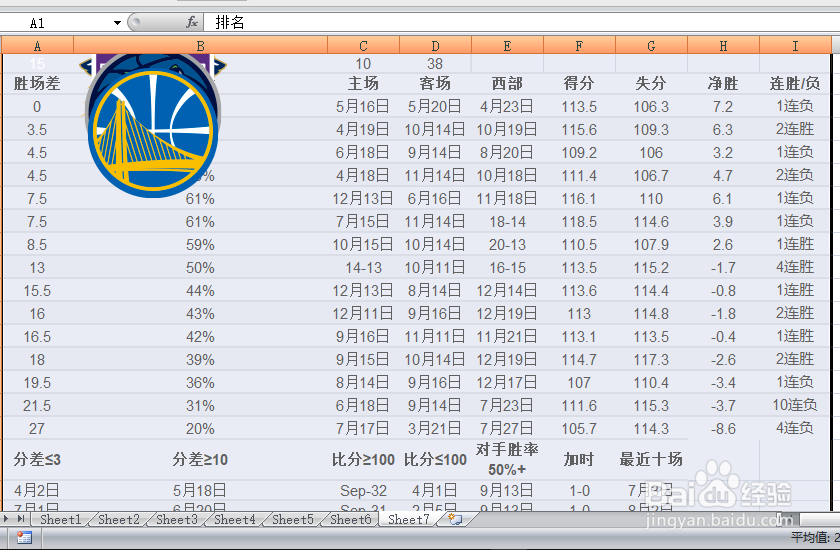The height and width of the screenshot is (550, 840).
Task: Select the score cell 105.7
Action: click(x=579, y=428)
